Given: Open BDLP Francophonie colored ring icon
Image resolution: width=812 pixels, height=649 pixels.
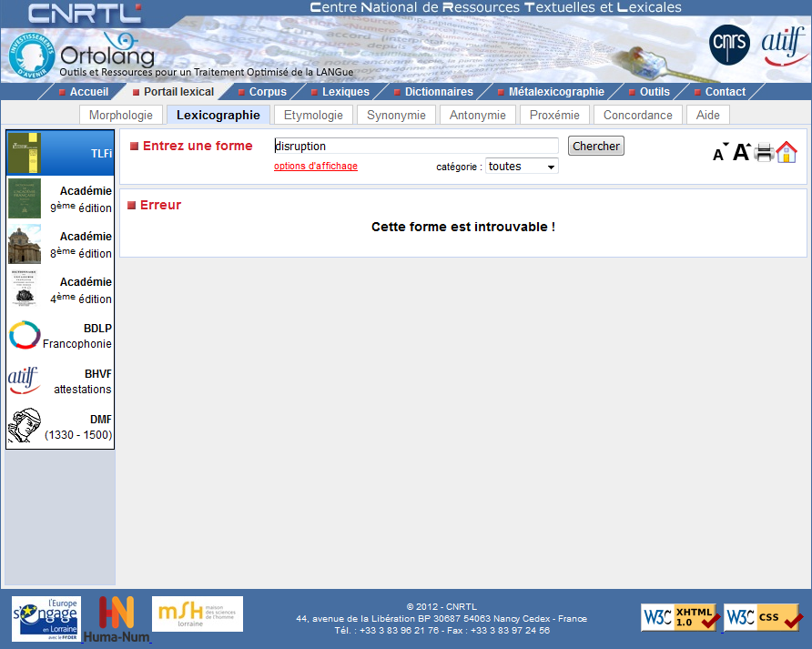Looking at the screenshot, I should [x=25, y=335].
